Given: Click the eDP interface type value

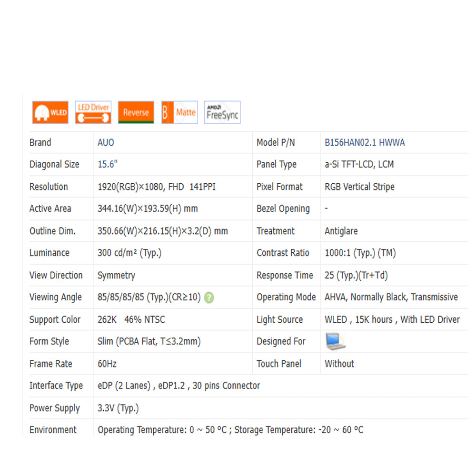Looking at the screenshot, I should 178,386.
